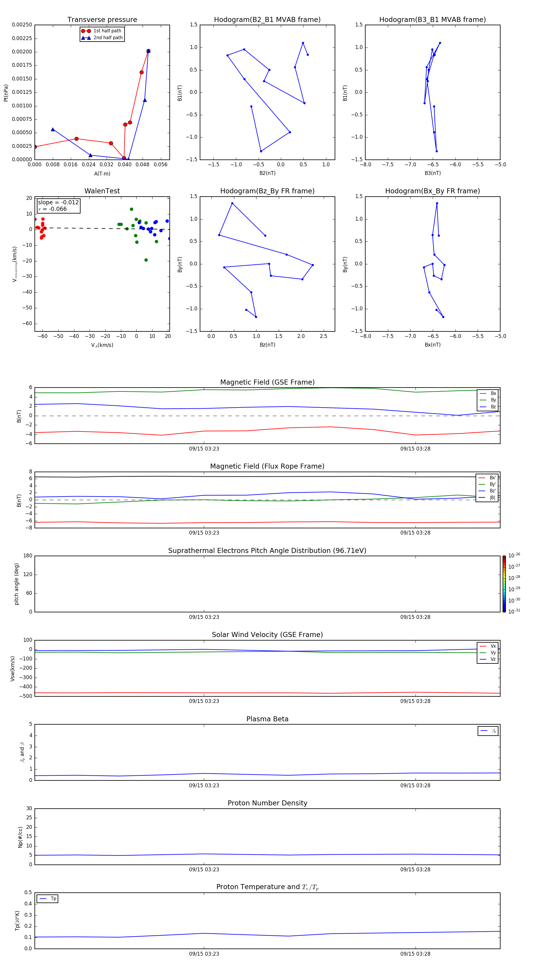Click the 'V_remaining(km/s)' y-axis label
The width and height of the screenshot is (535, 980).
click(15, 264)
